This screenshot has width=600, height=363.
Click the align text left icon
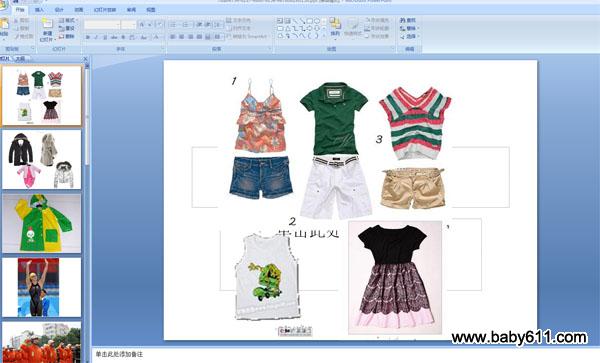pos(173,37)
